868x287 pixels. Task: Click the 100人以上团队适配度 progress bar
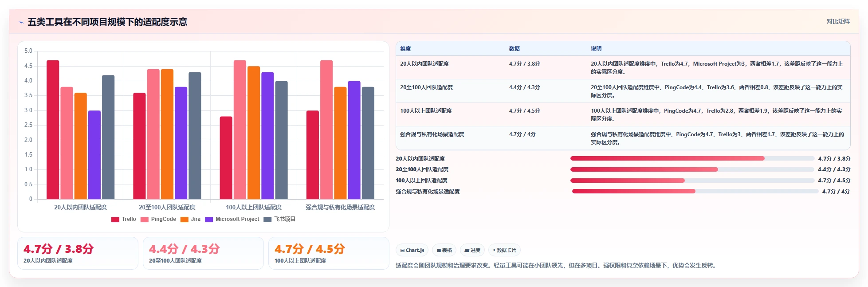click(692, 181)
